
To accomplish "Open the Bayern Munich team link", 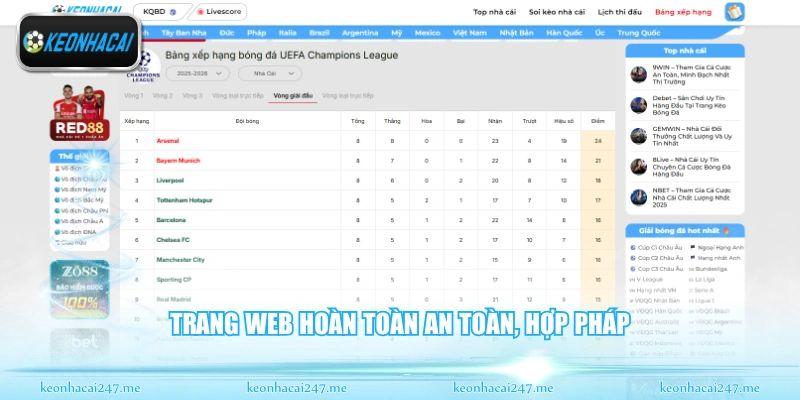I will click(x=178, y=161).
